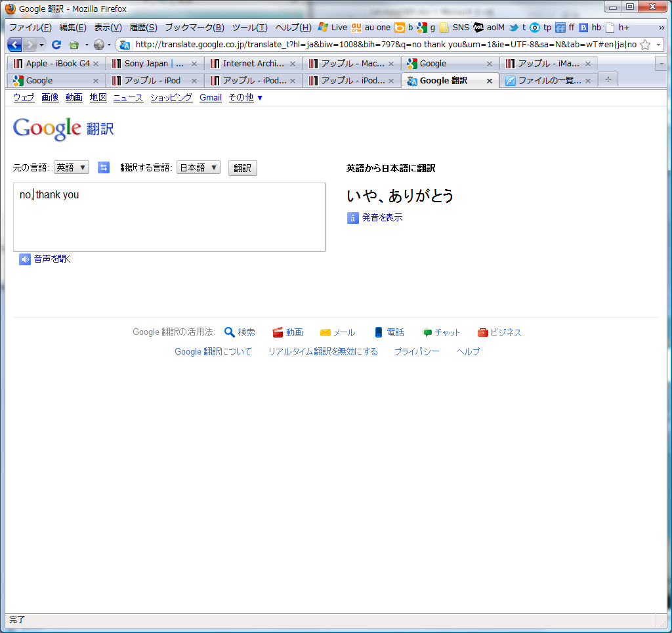672x633 pixels.
Task: Click the ニュース link
Action: (x=128, y=98)
